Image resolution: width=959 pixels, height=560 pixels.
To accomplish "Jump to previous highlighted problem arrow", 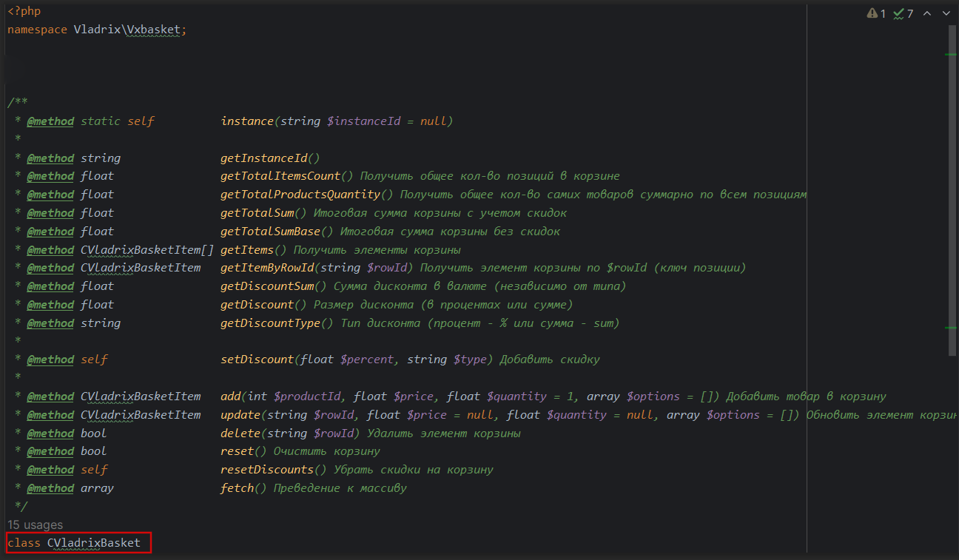I will tap(926, 13).
